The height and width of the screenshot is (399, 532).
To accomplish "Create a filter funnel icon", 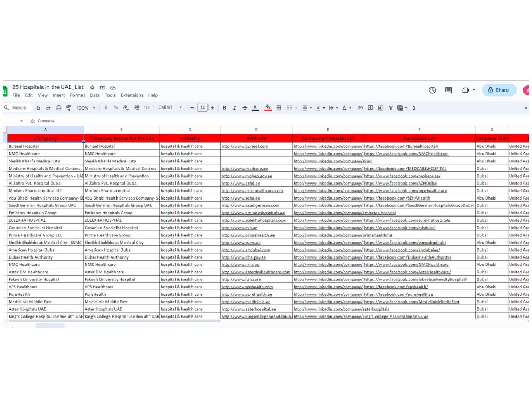I will [391, 108].
